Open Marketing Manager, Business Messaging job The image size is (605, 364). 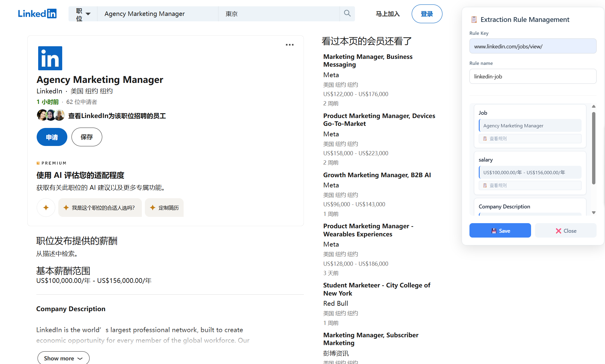coord(368,61)
